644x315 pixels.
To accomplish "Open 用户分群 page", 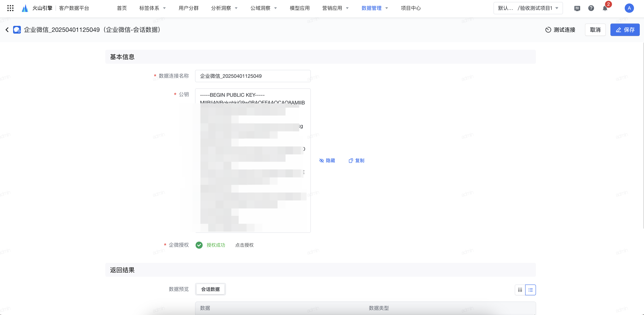I will coord(188,8).
